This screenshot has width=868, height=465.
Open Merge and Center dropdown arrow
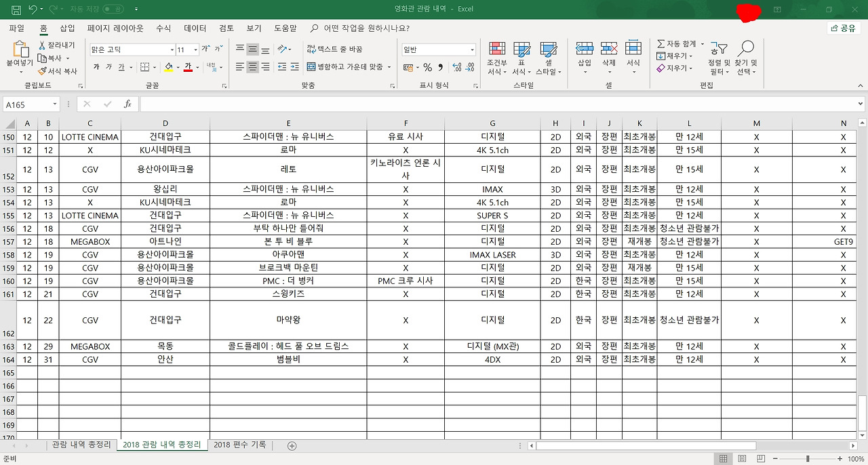pyautogui.click(x=390, y=67)
